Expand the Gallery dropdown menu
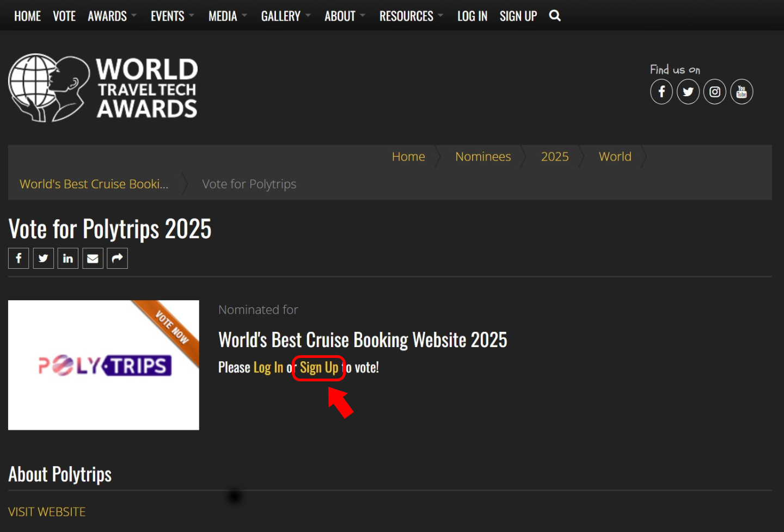Screen dimensions: 784x532 (x=285, y=16)
